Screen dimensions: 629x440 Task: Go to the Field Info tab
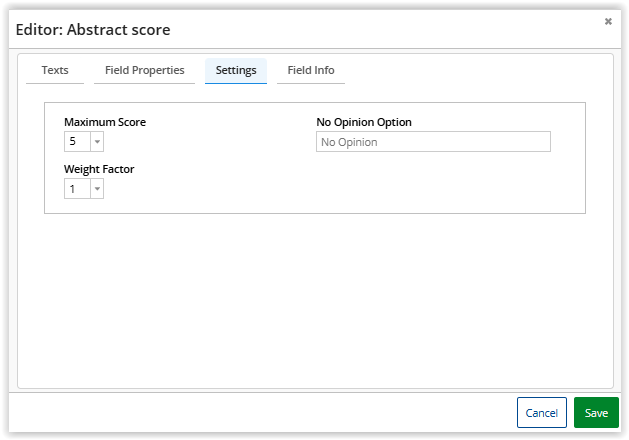pyautogui.click(x=311, y=71)
